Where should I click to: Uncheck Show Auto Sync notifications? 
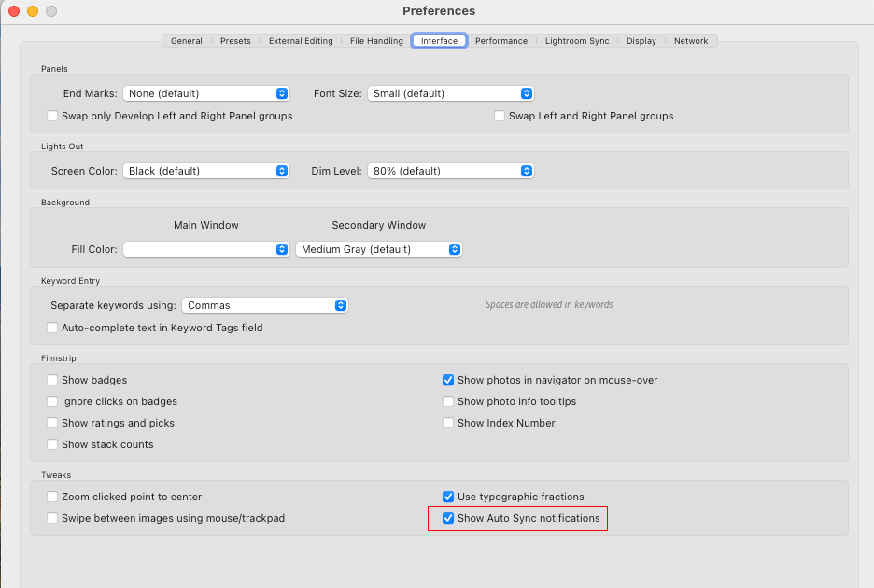448,518
